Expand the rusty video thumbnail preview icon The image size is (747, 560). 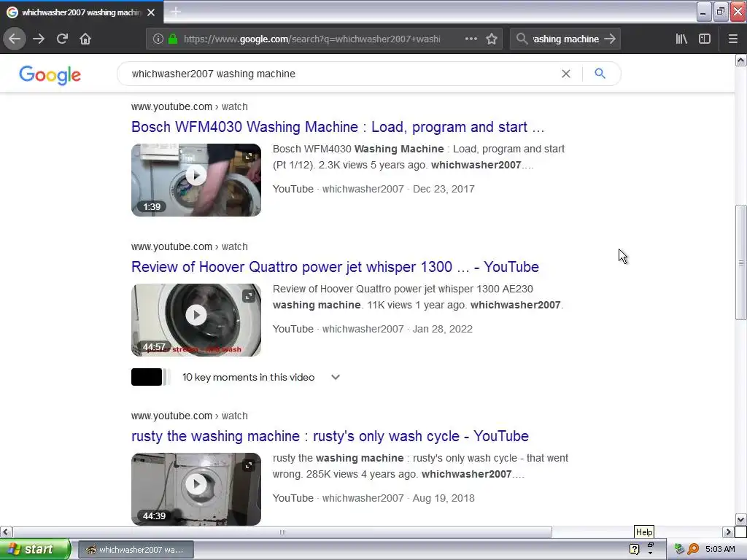(x=249, y=465)
